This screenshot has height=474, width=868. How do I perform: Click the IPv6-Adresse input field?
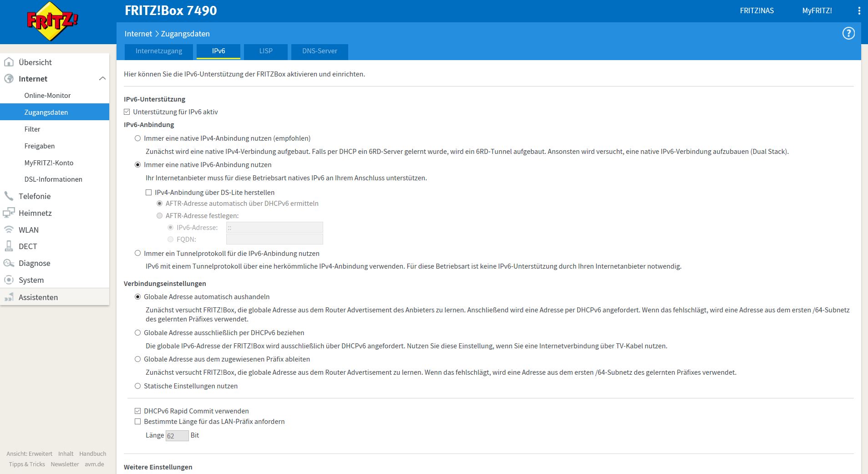pos(274,227)
